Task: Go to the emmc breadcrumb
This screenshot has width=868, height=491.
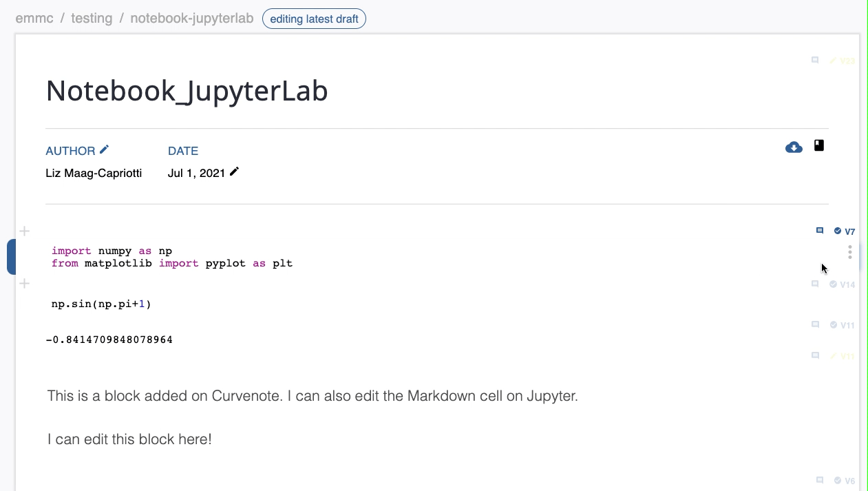Action: [x=34, y=19]
